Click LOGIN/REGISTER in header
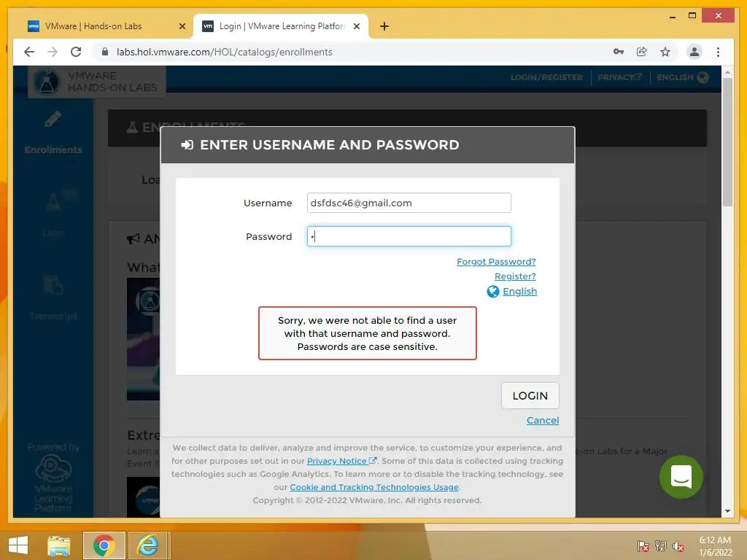This screenshot has width=747, height=560. pos(546,77)
